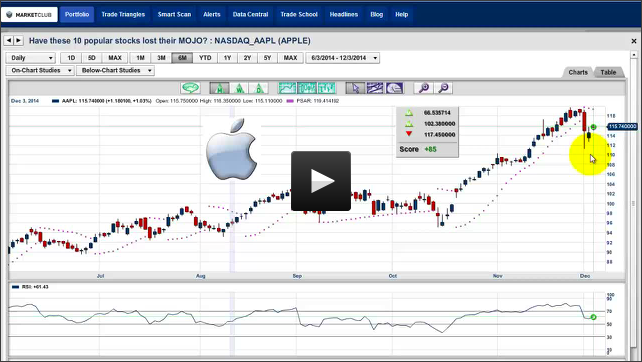642x362 pixels.
Task: Click the zoom out magnifier icon
Action: tap(443, 88)
